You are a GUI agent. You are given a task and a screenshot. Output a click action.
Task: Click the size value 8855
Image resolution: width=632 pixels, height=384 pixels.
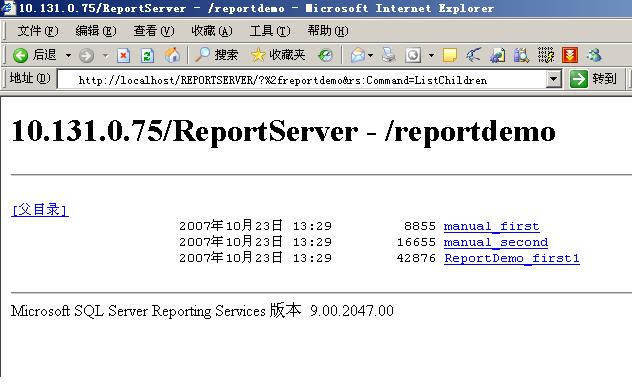point(420,226)
